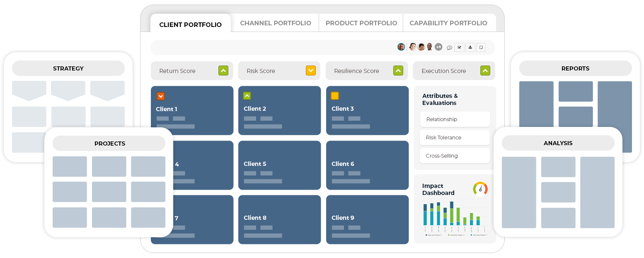The width and height of the screenshot is (644, 258).
Task: Expand the Return Score green chevron
Action: [223, 71]
